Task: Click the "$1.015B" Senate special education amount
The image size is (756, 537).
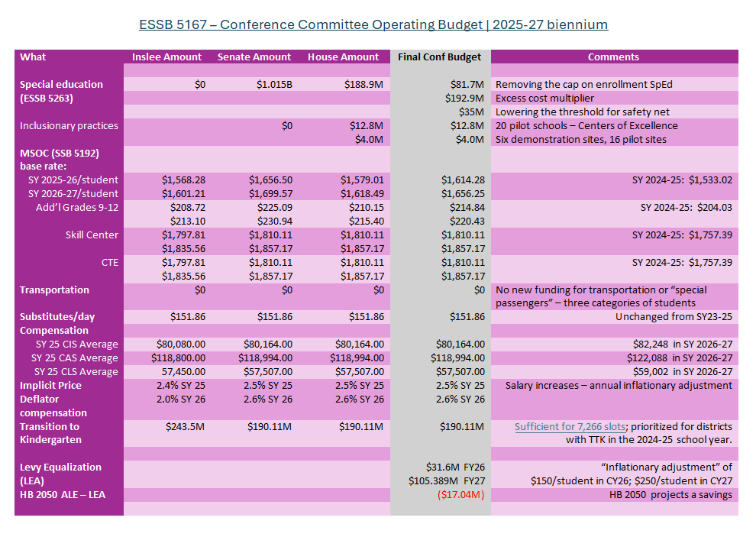Action: tap(274, 84)
